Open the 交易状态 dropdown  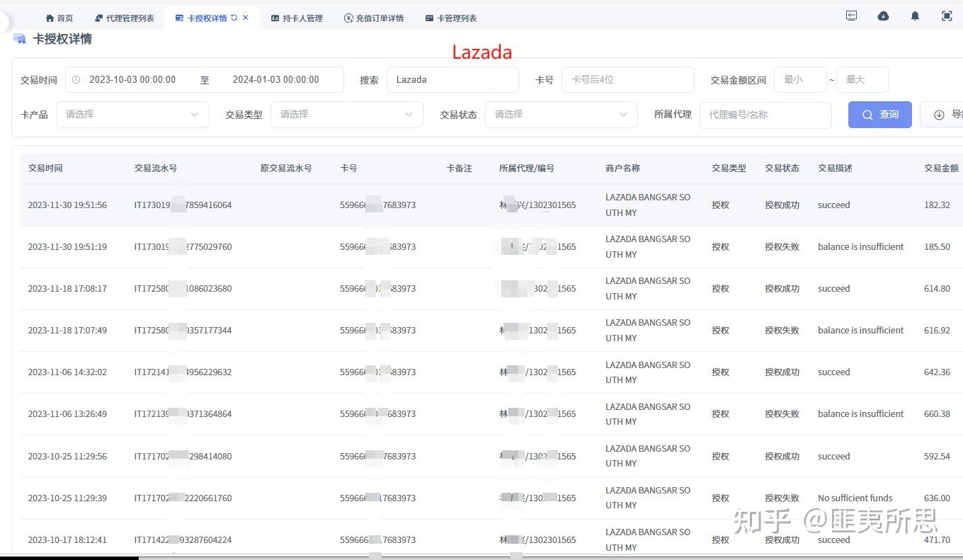561,114
